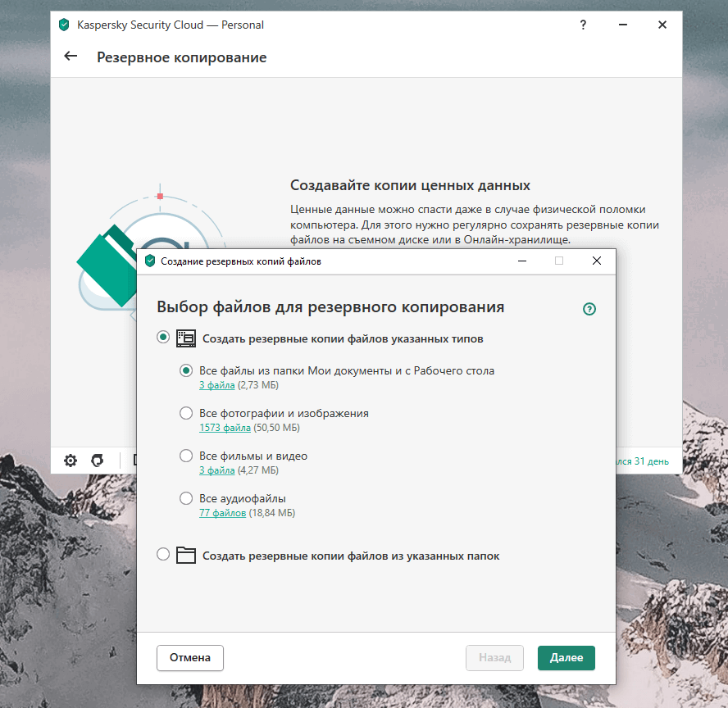Open '3 файла' link under movies and video
The height and width of the screenshot is (708, 728).
pos(216,470)
